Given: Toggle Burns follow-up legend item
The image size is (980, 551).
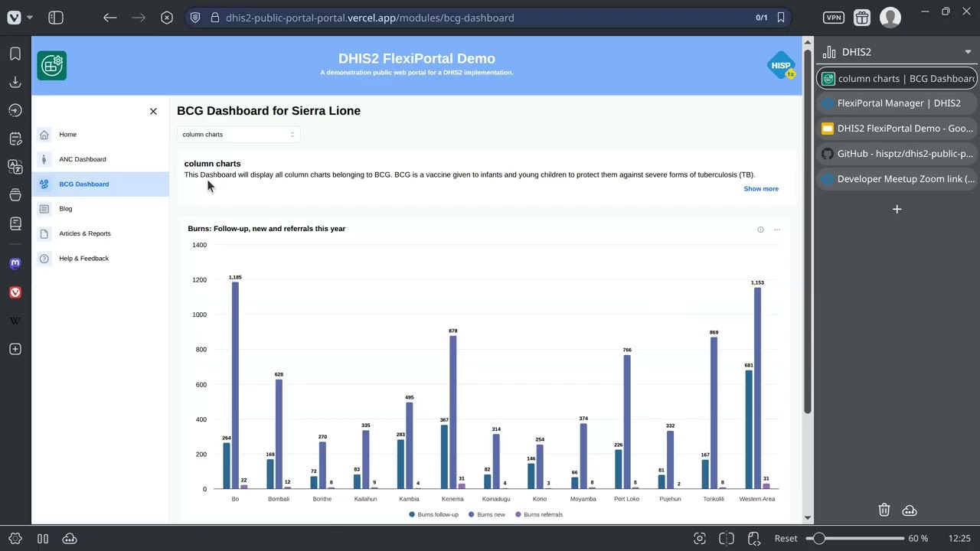Looking at the screenshot, I should [x=434, y=515].
